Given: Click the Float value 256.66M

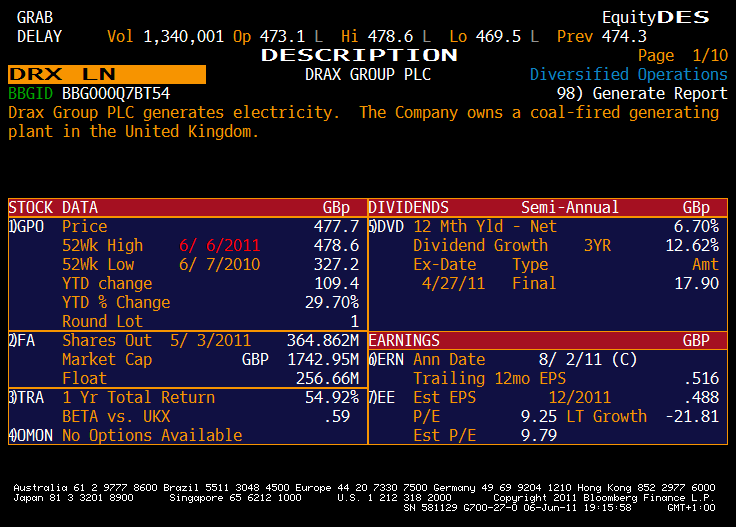Looking at the screenshot, I should [x=328, y=379].
